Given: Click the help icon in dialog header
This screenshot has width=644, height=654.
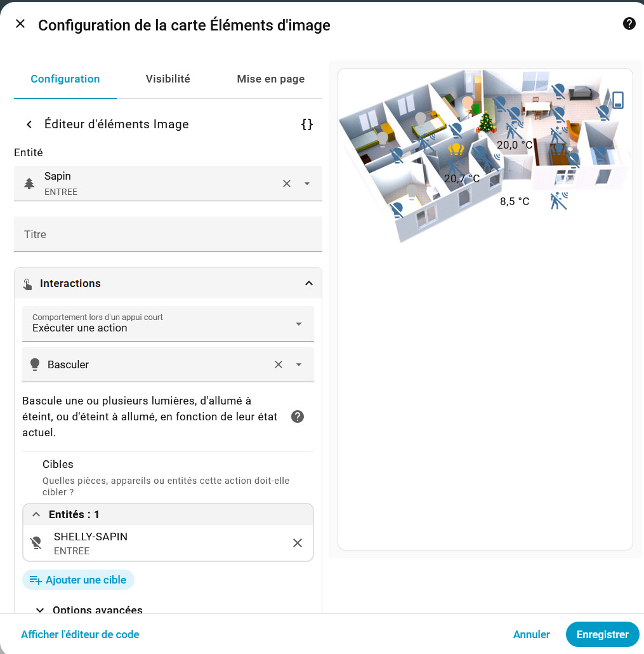Looking at the screenshot, I should (629, 23).
